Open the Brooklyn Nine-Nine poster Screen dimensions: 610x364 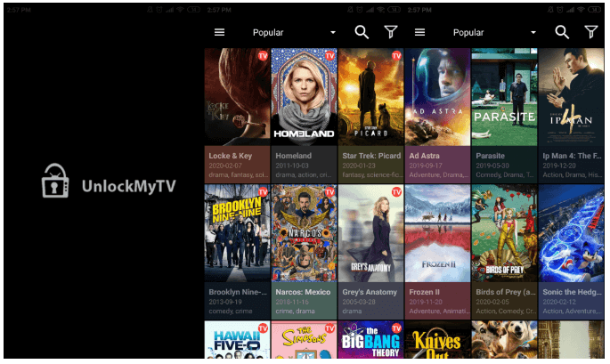pyautogui.click(x=237, y=233)
